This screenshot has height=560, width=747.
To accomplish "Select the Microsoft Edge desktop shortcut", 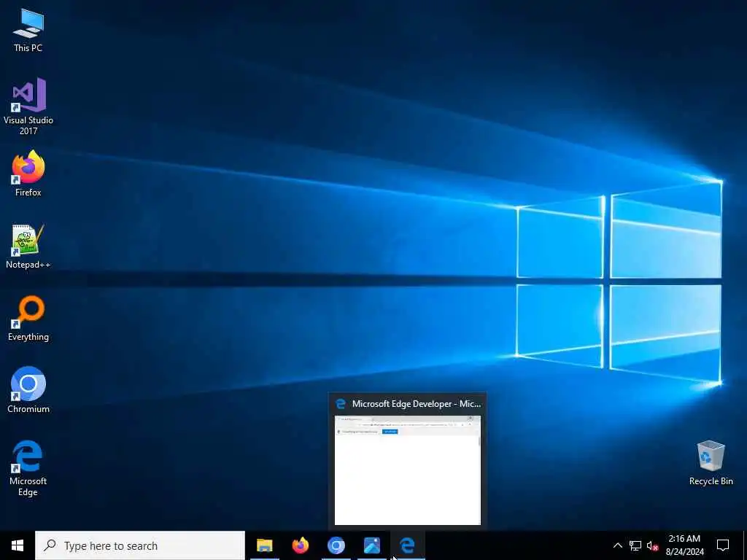I will (28, 468).
